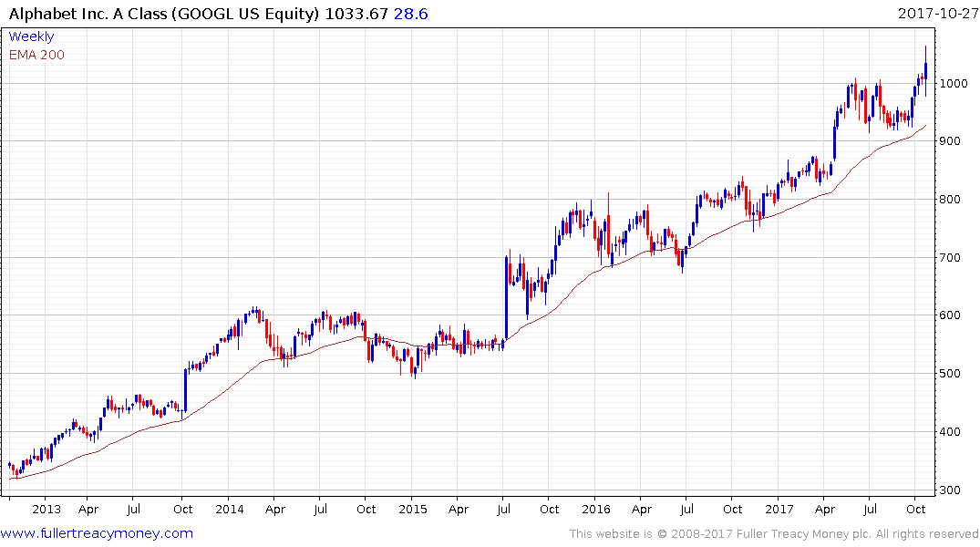The width and height of the screenshot is (980, 547).
Task: Select the 2014 year marker on time axis
Action: (x=230, y=510)
